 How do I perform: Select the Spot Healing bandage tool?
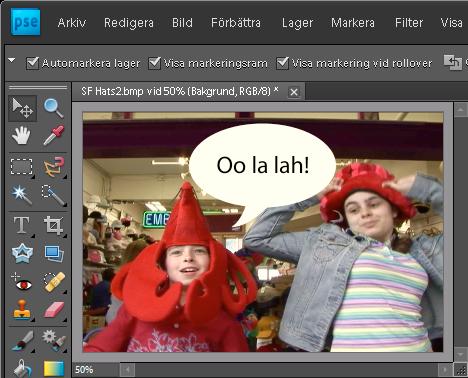click(54, 282)
